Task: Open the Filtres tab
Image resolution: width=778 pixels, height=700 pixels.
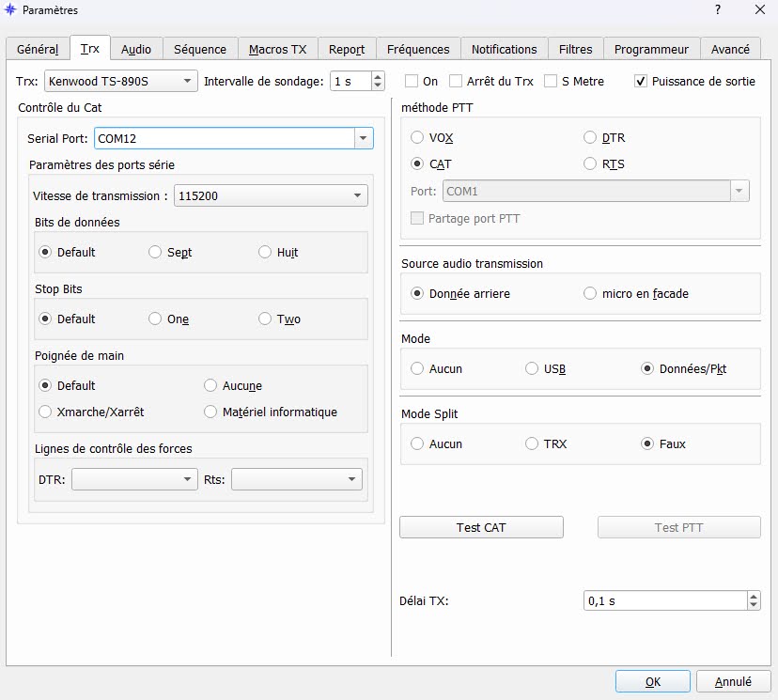Action: tap(576, 49)
